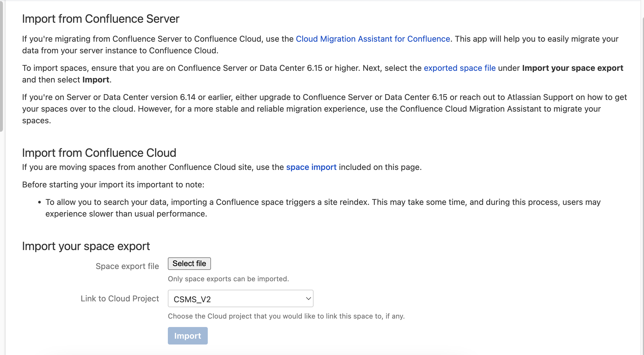This screenshot has width=644, height=355.
Task: Click the Select file button
Action: click(189, 263)
